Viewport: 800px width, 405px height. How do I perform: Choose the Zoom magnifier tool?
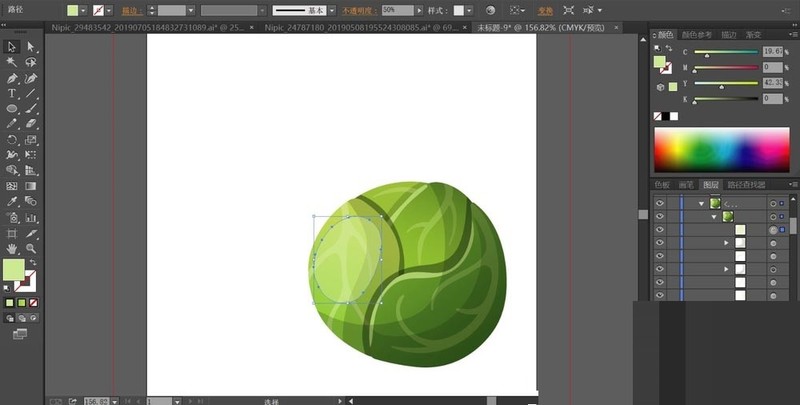click(31, 248)
